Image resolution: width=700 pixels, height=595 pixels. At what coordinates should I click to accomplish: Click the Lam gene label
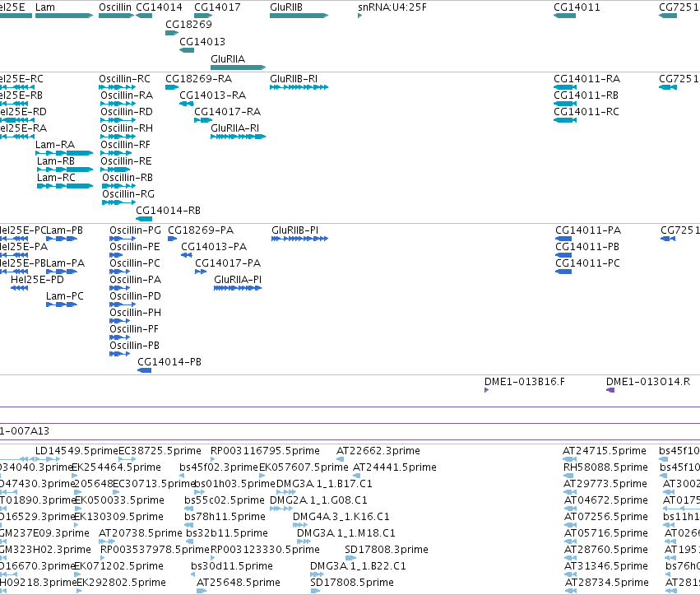click(45, 7)
